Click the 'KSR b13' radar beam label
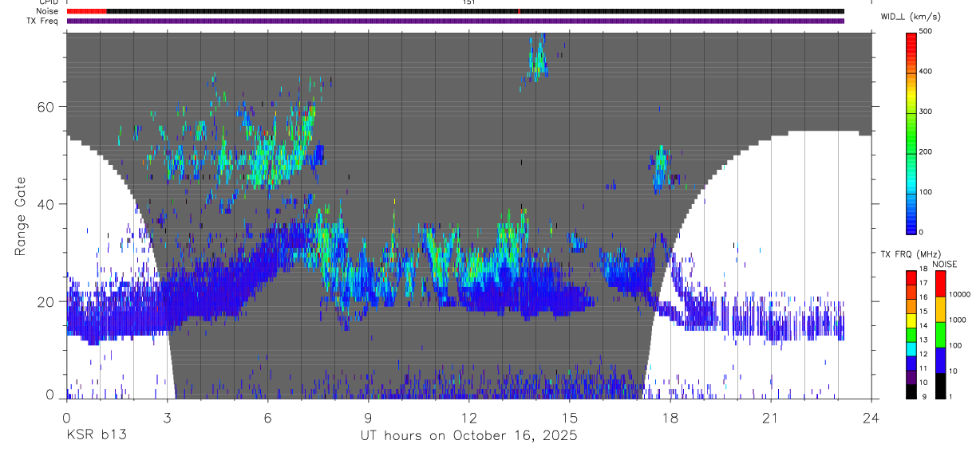Screen dimensions: 980x452 pyautogui.click(x=96, y=436)
